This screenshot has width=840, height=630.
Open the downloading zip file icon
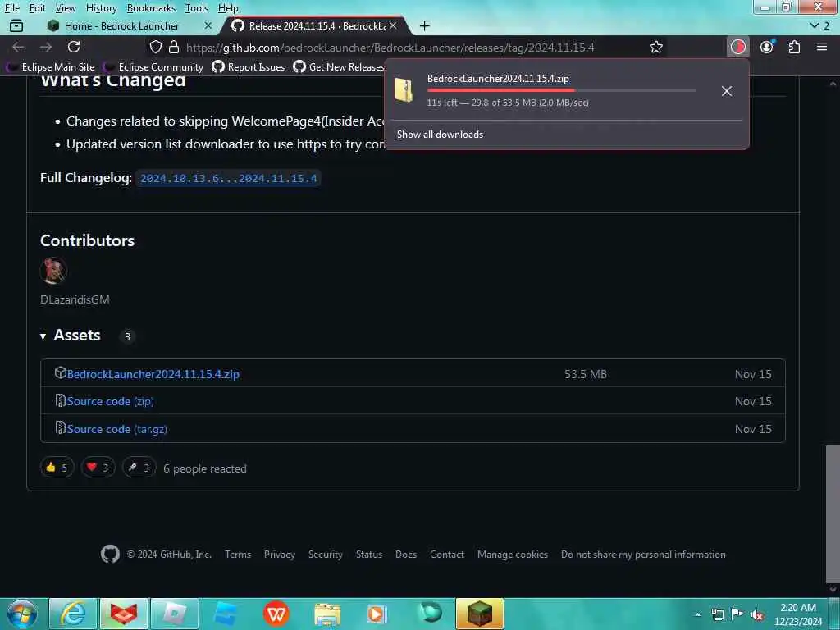404,90
